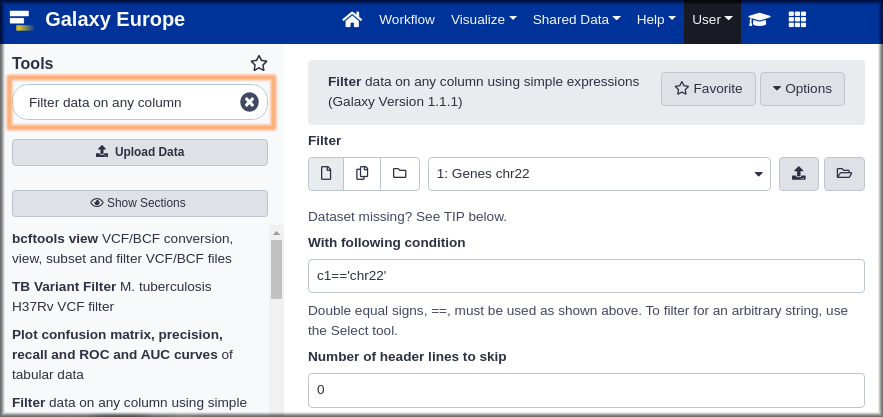The height and width of the screenshot is (417, 883).
Task: Open the User menu
Action: [x=712, y=20]
